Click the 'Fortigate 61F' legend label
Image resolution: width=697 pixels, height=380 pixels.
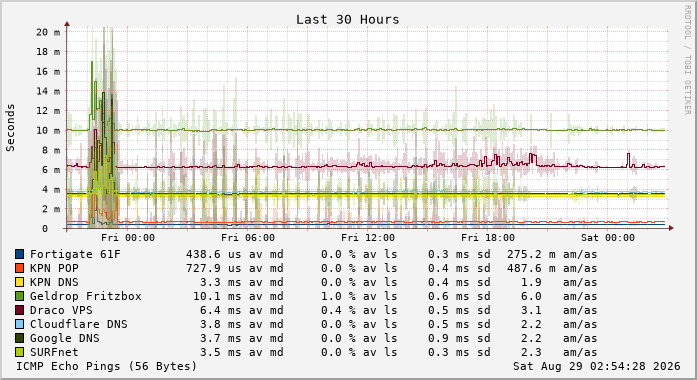[75, 254]
